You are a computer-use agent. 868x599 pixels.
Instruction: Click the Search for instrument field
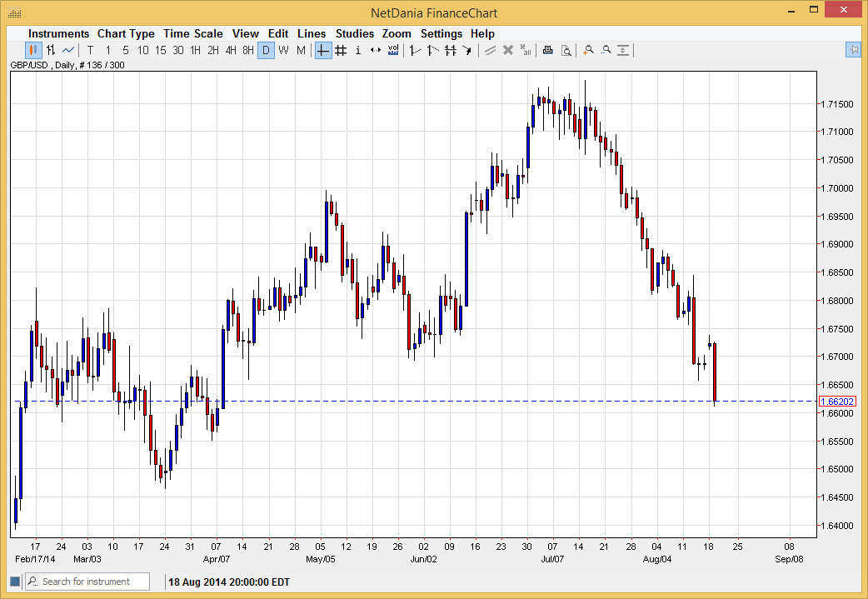(x=93, y=582)
